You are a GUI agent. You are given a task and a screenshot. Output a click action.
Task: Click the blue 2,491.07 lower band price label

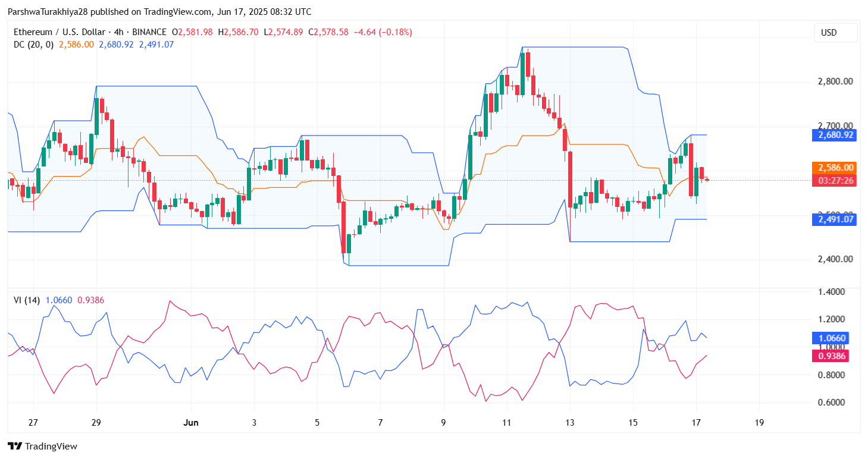coord(835,219)
